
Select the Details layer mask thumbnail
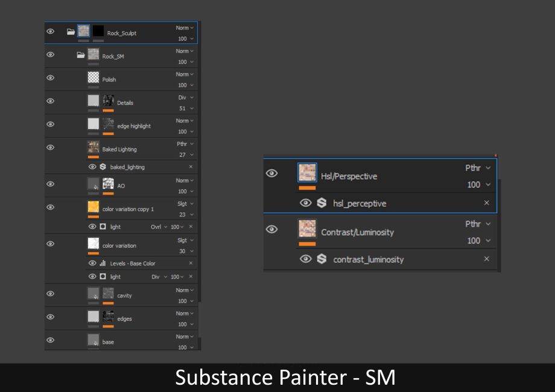pyautogui.click(x=109, y=101)
